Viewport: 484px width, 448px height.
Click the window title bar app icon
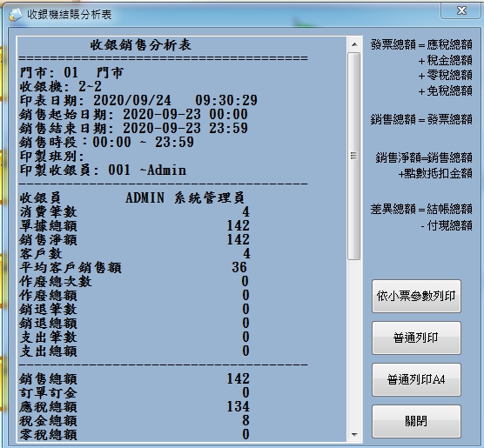(x=16, y=15)
